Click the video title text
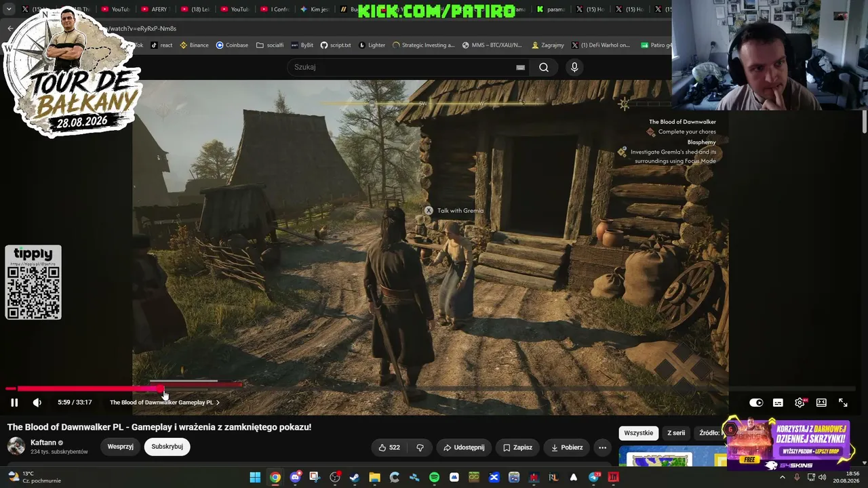The height and width of the screenshot is (488, 868). tap(159, 427)
